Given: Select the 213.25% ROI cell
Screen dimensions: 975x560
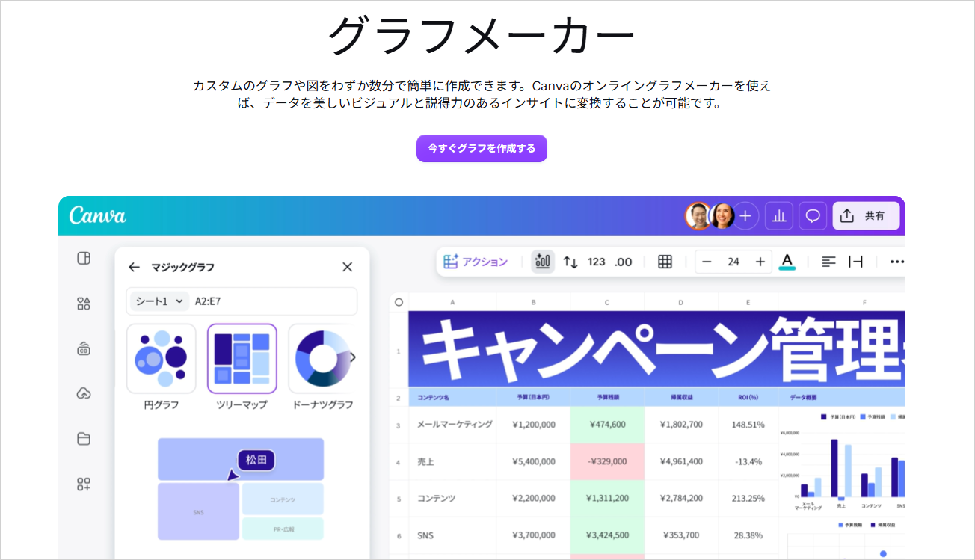Looking at the screenshot, I should click(748, 498).
